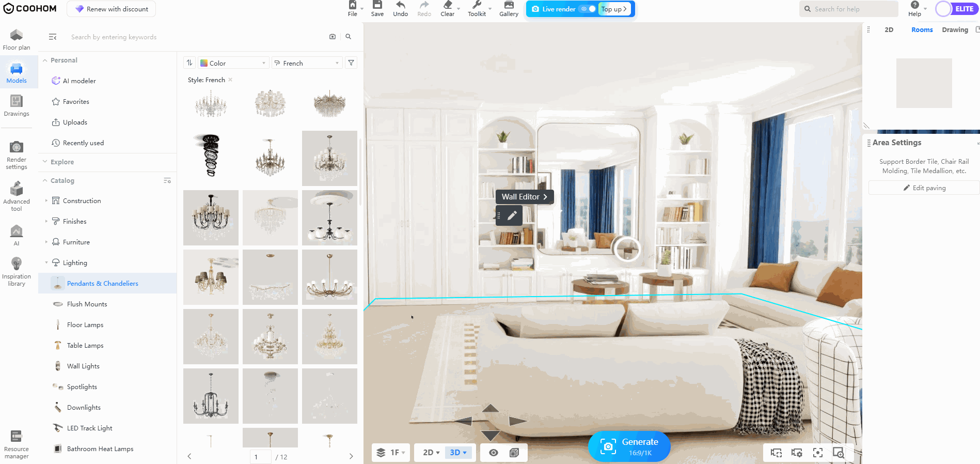This screenshot has width=980, height=464.
Task: Collapse the catalog menu with the list icon
Action: pos(53,37)
